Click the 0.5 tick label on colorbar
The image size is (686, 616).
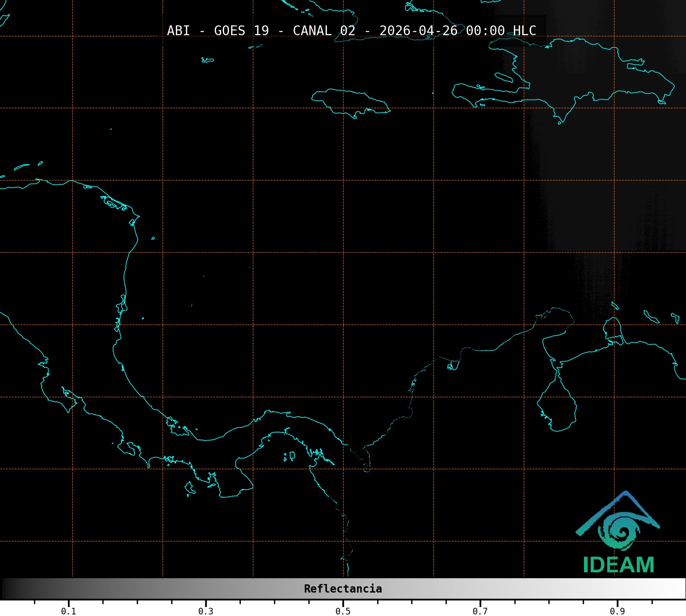point(343,611)
